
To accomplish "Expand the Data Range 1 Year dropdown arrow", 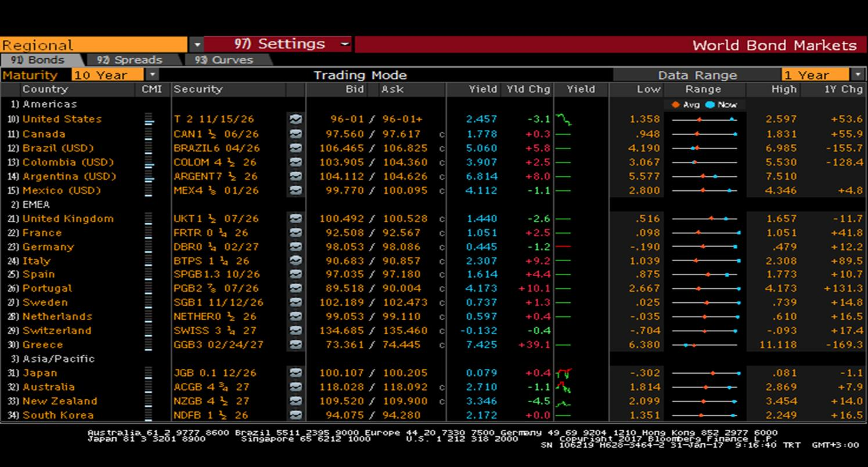I will [858, 75].
